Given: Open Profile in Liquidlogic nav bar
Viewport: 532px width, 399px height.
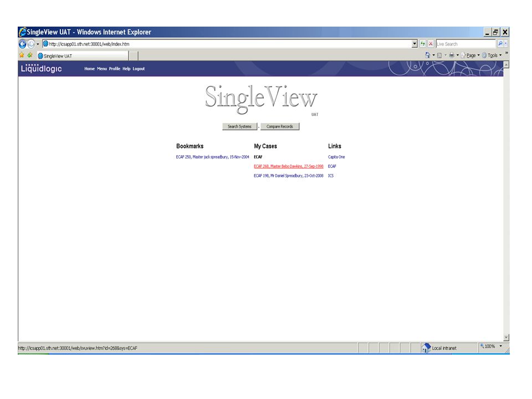Looking at the screenshot, I should click(x=115, y=69).
